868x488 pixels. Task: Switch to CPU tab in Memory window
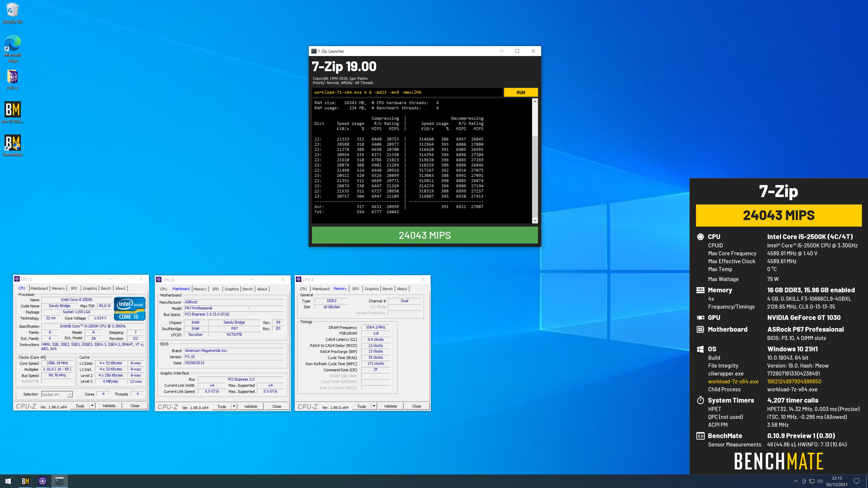pyautogui.click(x=303, y=289)
